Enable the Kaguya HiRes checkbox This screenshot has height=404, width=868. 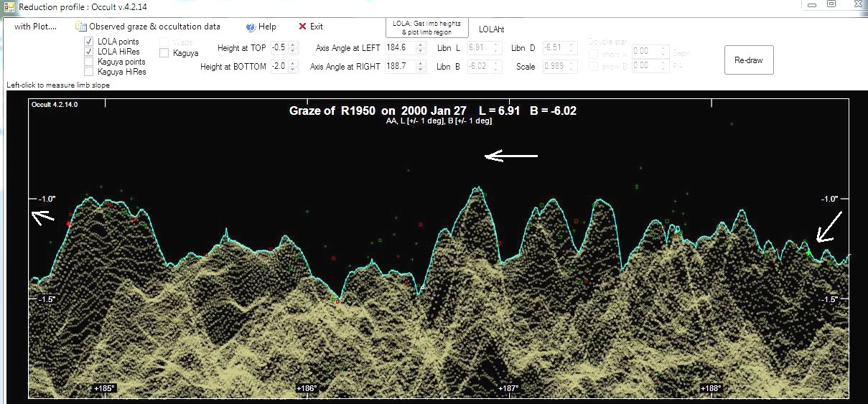coord(90,72)
